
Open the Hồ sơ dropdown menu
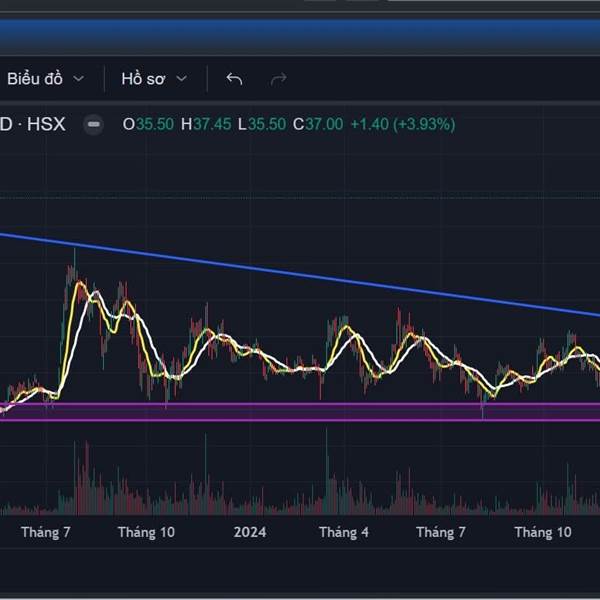point(154,79)
